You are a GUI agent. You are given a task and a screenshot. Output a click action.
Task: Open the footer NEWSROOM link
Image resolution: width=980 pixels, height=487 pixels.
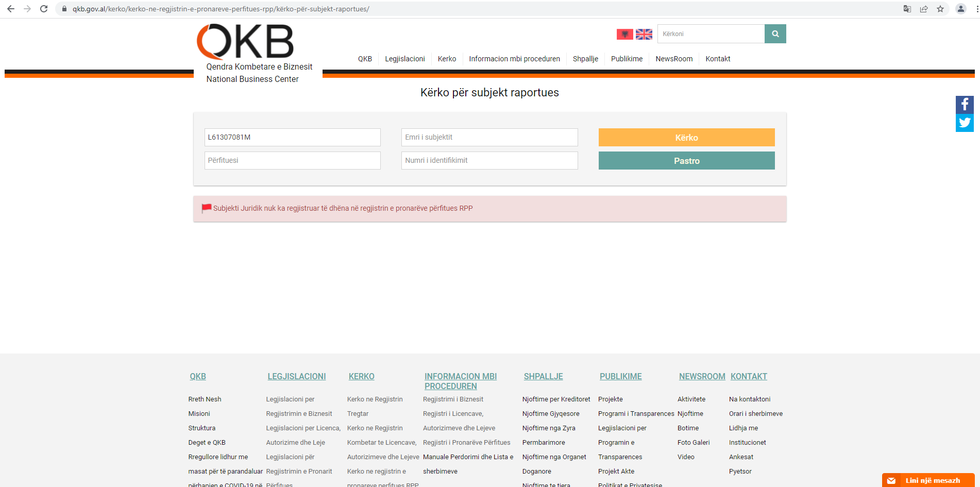[x=702, y=377]
